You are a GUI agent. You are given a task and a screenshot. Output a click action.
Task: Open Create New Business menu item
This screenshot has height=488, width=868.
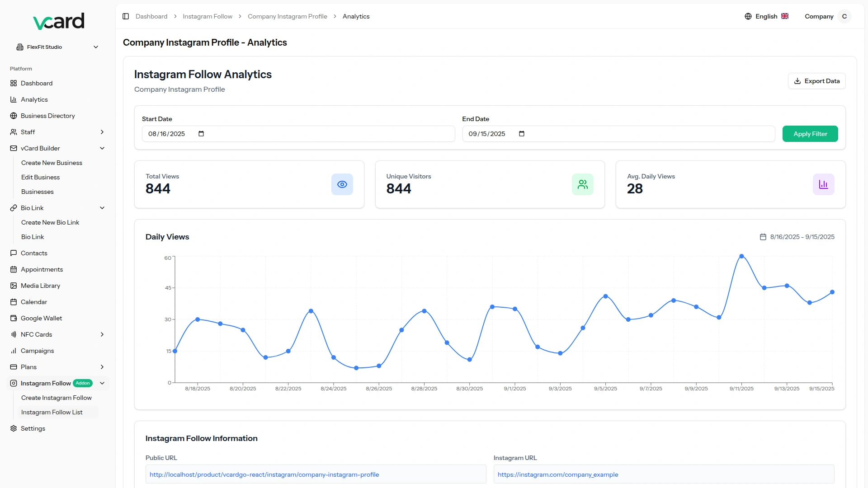pyautogui.click(x=52, y=163)
